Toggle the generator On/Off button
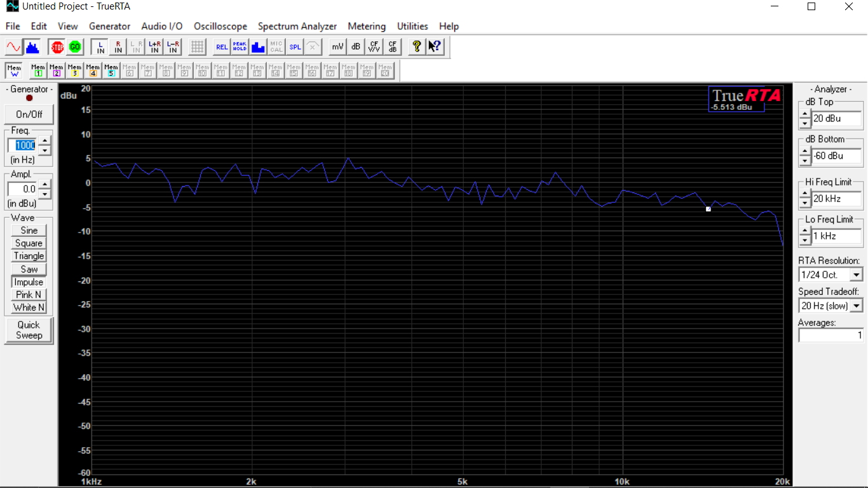 pos(29,114)
